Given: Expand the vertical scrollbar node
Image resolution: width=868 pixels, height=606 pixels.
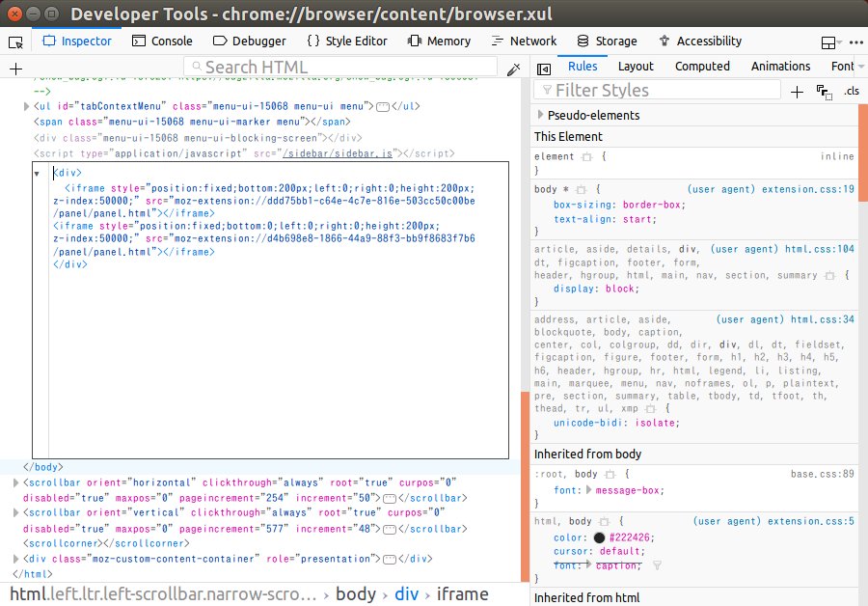Looking at the screenshot, I should click(16, 513).
